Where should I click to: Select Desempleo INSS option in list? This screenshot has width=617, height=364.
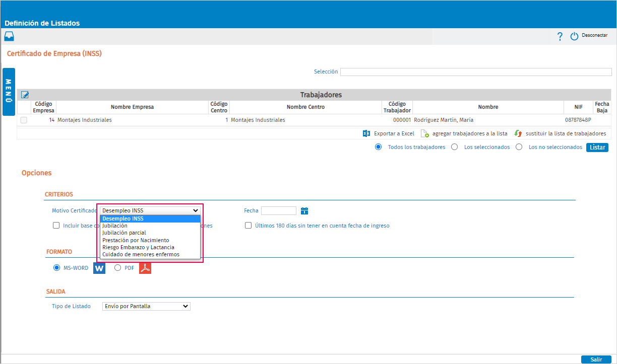click(150, 219)
